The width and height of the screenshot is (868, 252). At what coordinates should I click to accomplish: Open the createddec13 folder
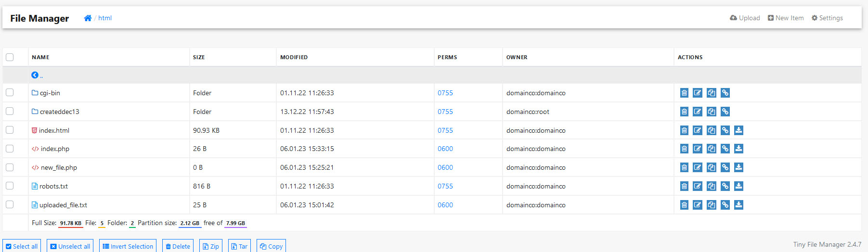[59, 112]
